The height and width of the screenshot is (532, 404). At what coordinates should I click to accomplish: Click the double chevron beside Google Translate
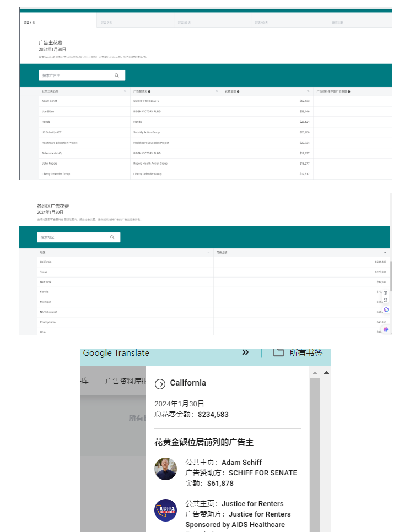[x=245, y=352]
